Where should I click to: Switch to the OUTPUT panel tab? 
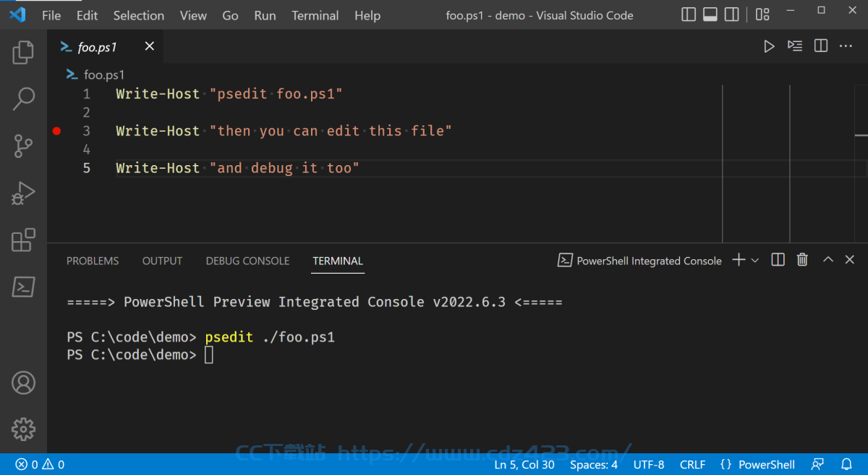pos(162,261)
